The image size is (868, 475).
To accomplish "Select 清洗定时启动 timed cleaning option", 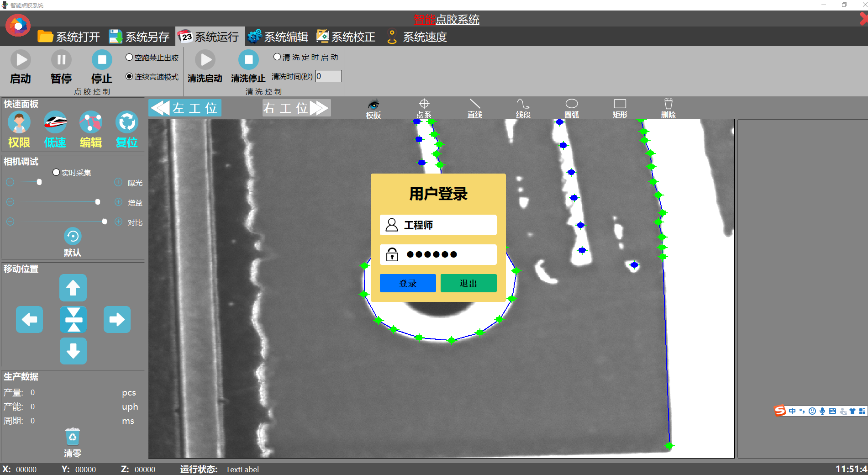I will tap(277, 57).
